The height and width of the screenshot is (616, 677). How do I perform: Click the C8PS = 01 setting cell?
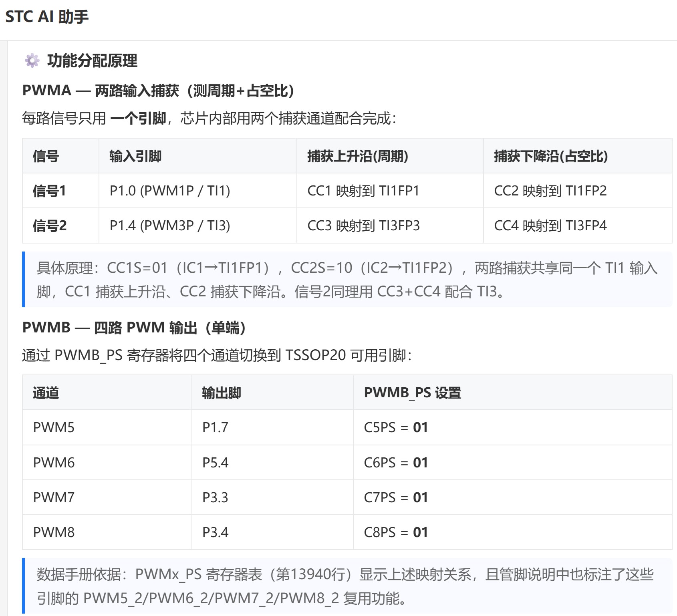[513, 532]
